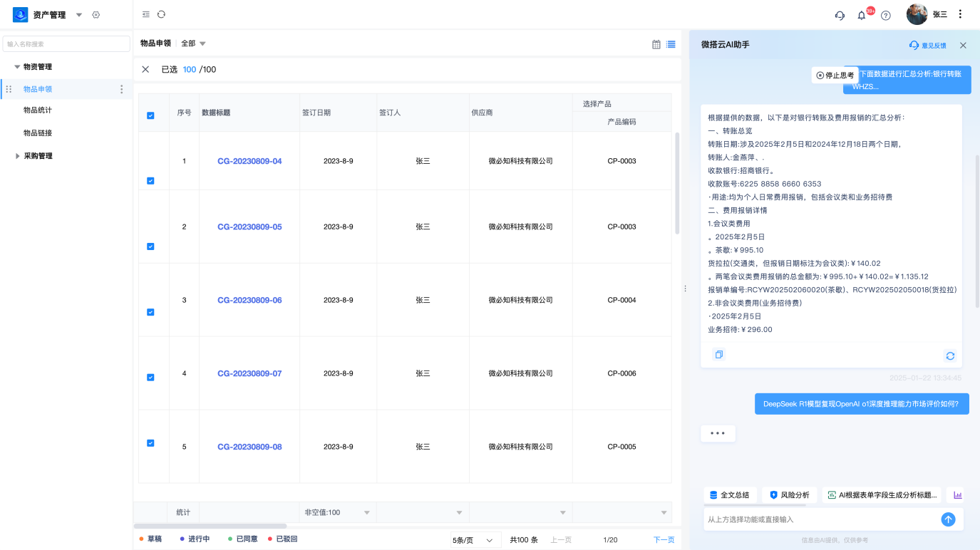This screenshot has height=550, width=980.
Task: Click the help question mark icon
Action: (885, 14)
